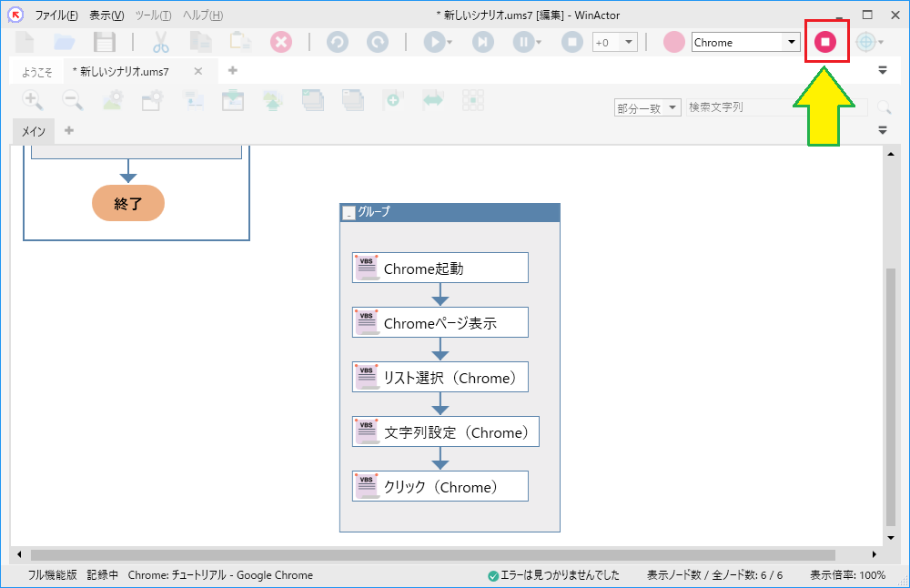Click the vertical scrollbar thumb
This screenshot has width=910, height=588.
pyautogui.click(x=891, y=397)
